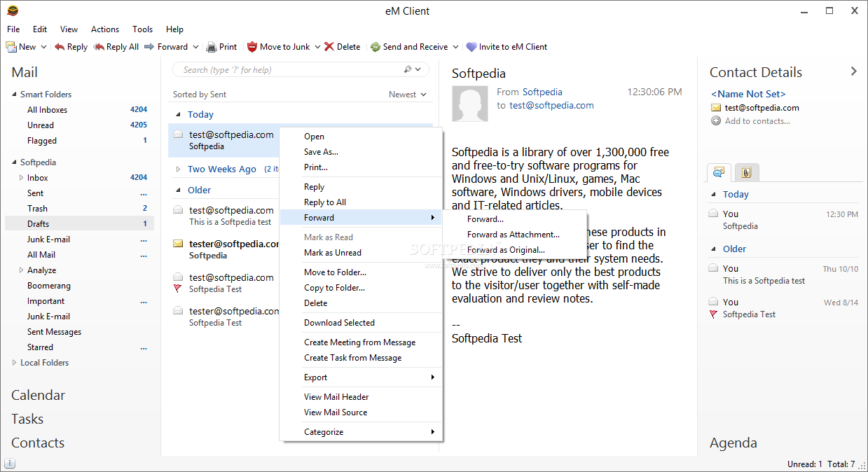The image size is (868, 472).
Task: Open Categorize submenu entry
Action: click(361, 432)
